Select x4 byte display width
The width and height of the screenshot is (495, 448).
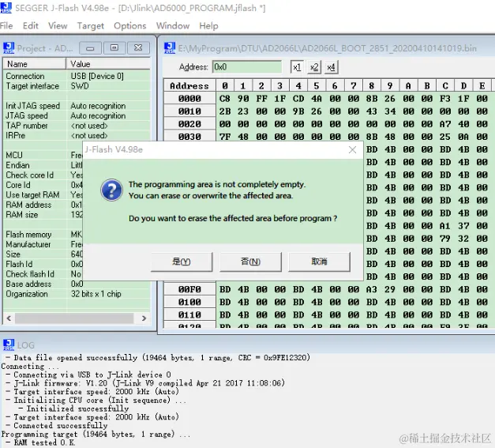click(x=331, y=67)
